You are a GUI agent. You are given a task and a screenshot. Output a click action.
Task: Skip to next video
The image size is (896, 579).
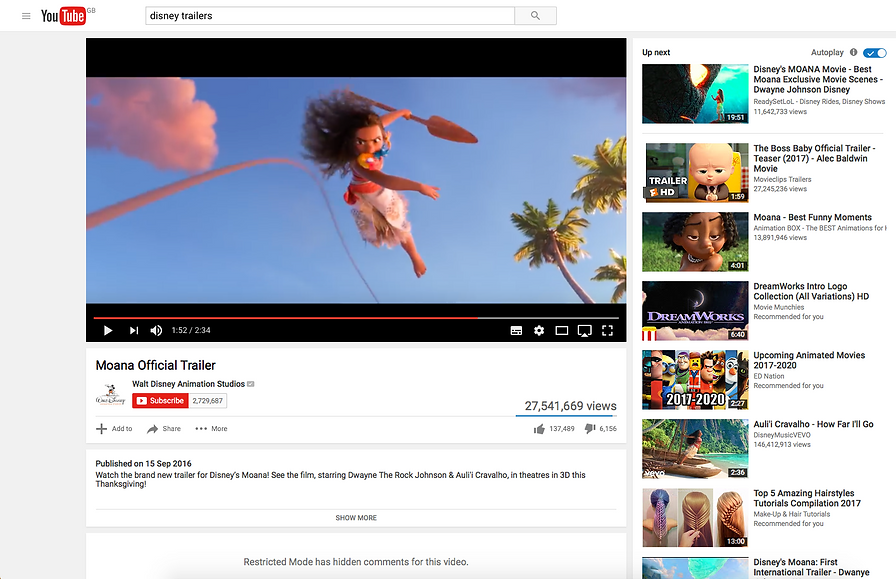tap(134, 330)
